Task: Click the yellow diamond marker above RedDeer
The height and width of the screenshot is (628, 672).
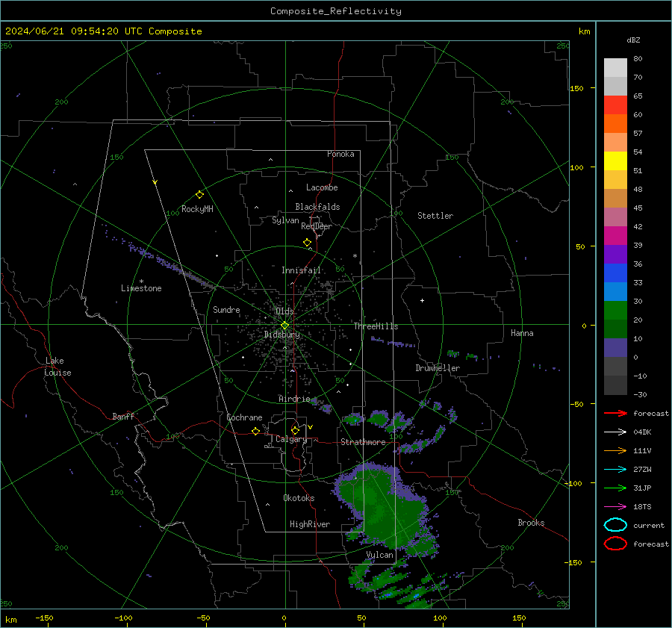Action: coord(307,243)
